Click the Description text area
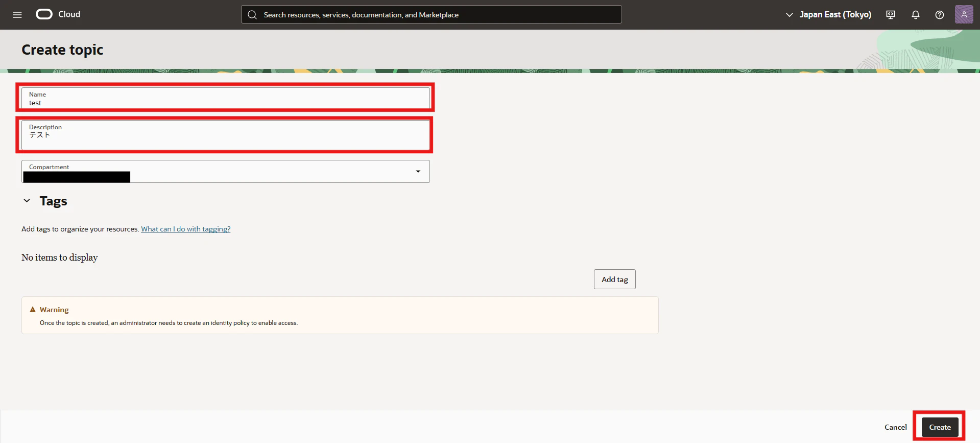980x443 pixels. [x=226, y=135]
